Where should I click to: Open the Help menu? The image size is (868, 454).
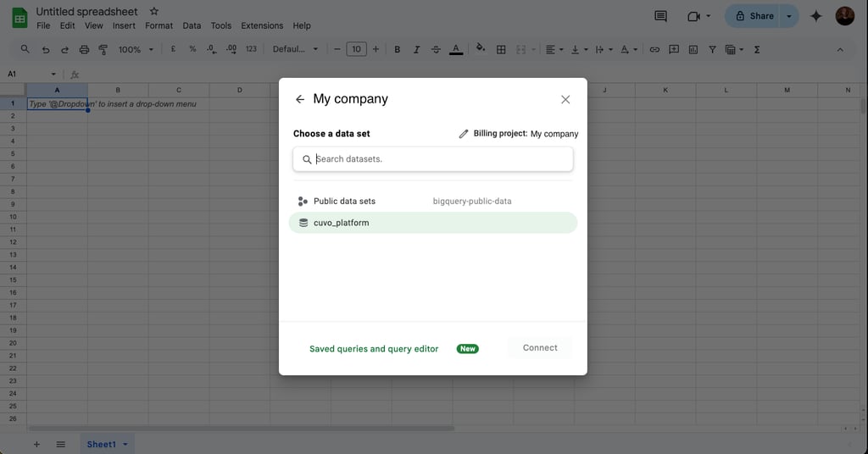tap(302, 25)
